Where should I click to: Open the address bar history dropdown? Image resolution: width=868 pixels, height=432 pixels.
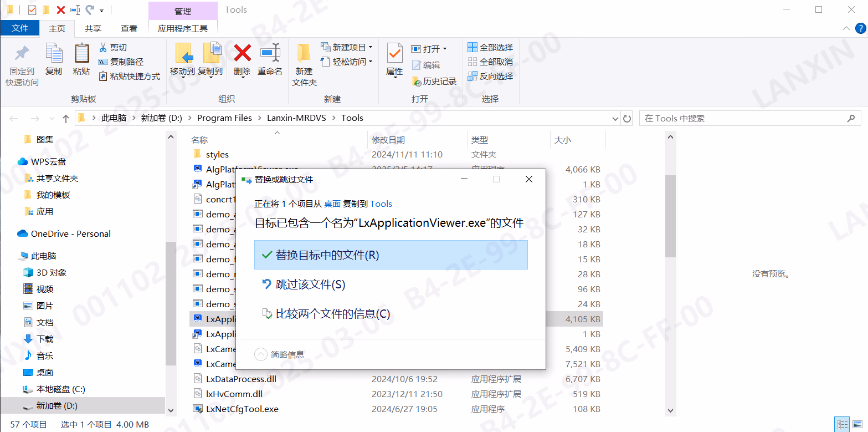(x=615, y=119)
